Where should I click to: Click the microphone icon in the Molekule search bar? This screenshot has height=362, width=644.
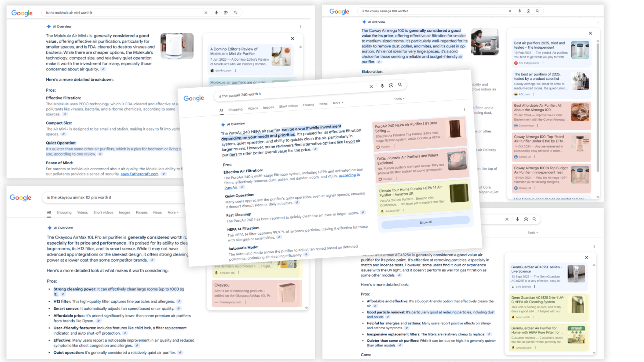point(216,12)
